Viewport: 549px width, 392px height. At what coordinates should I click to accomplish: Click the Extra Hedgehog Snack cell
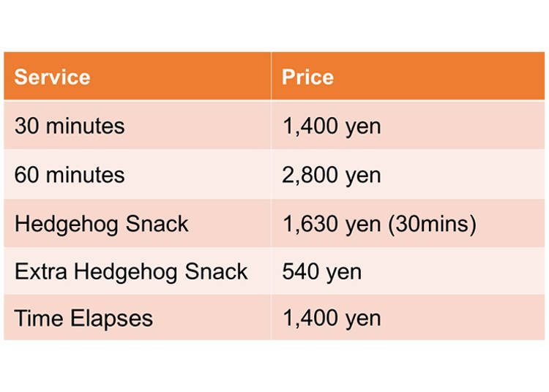tap(138, 271)
